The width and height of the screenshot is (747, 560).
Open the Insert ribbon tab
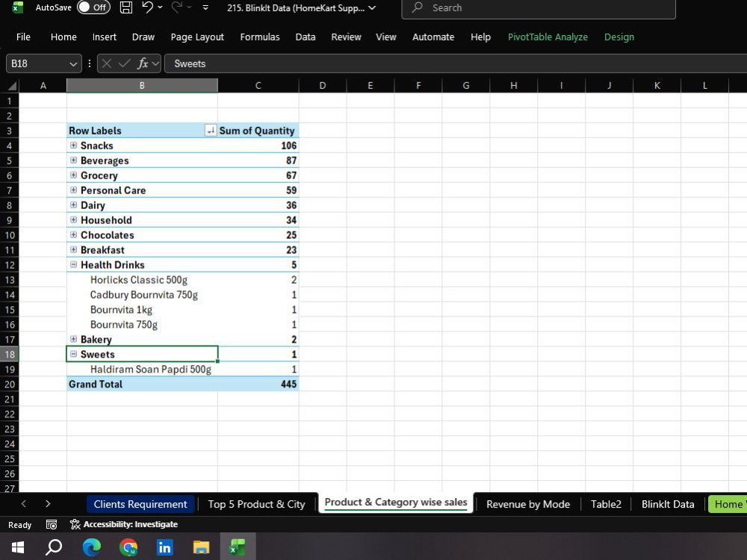[x=105, y=37]
